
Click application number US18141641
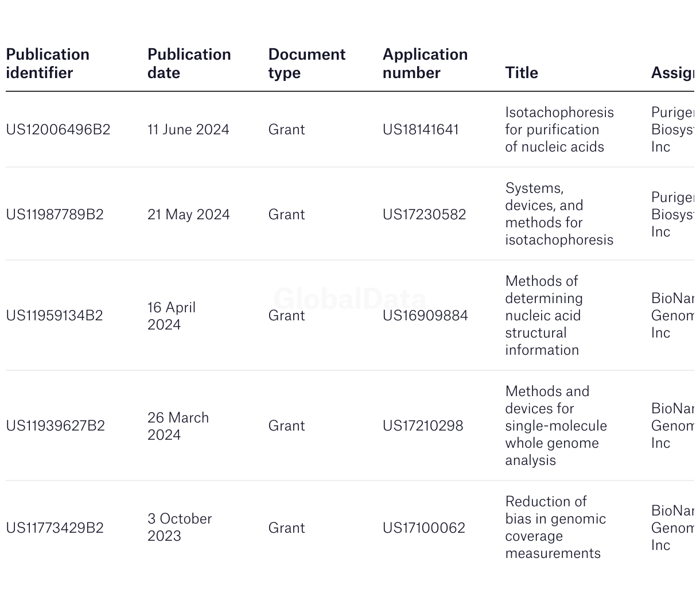pos(421,130)
